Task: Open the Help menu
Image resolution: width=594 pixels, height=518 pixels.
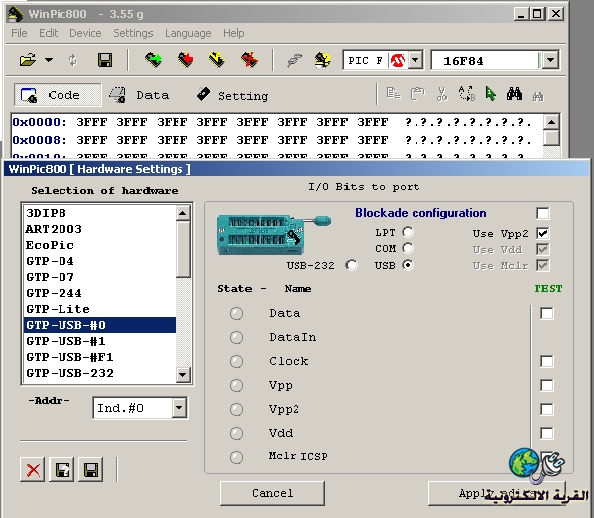Action: [x=234, y=33]
